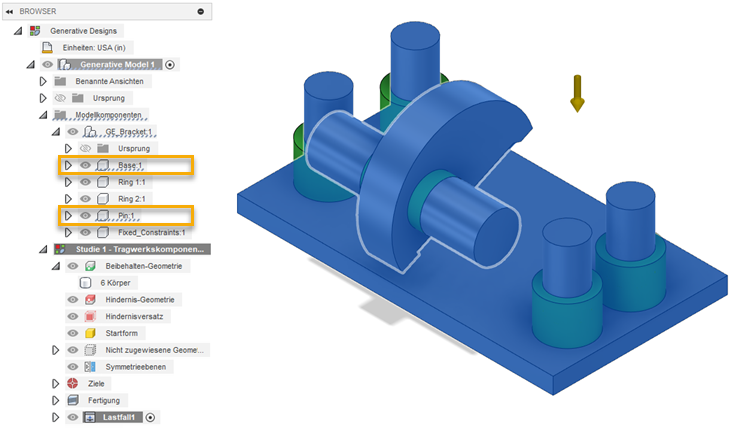Viewport: 747px width, 436px height.
Task: Click the Ring 1:1 body icon
Action: click(x=102, y=182)
